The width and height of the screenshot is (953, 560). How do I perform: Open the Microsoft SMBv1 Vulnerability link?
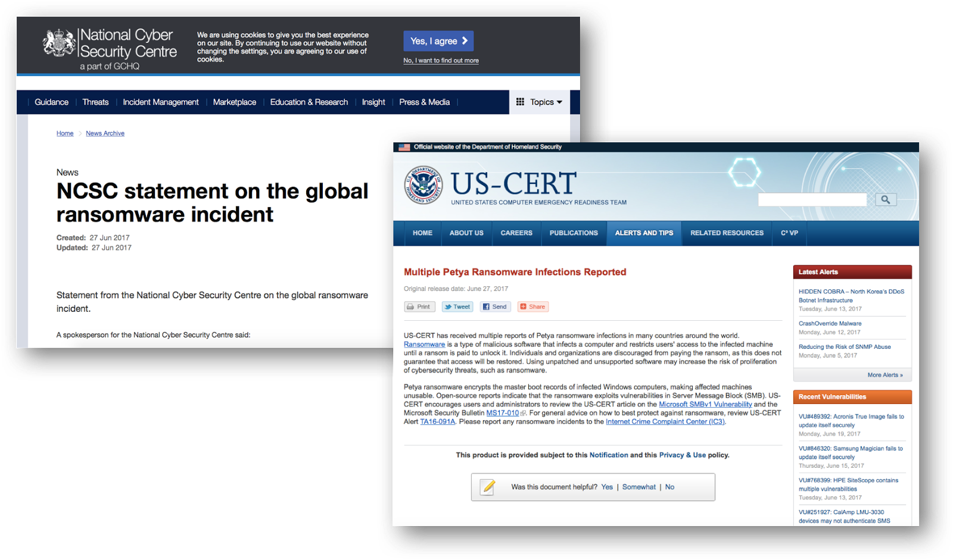click(705, 405)
